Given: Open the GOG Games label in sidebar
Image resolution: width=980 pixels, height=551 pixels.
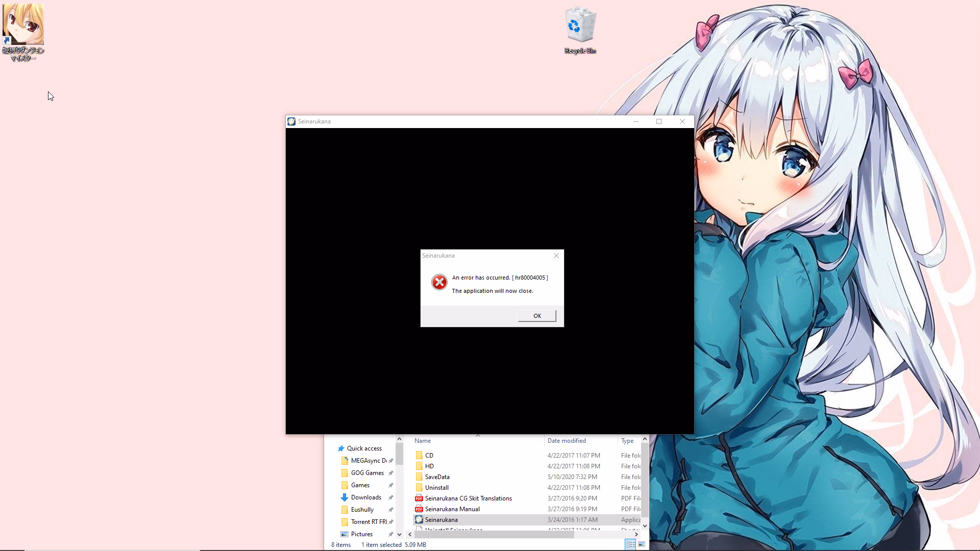Looking at the screenshot, I should pos(367,473).
